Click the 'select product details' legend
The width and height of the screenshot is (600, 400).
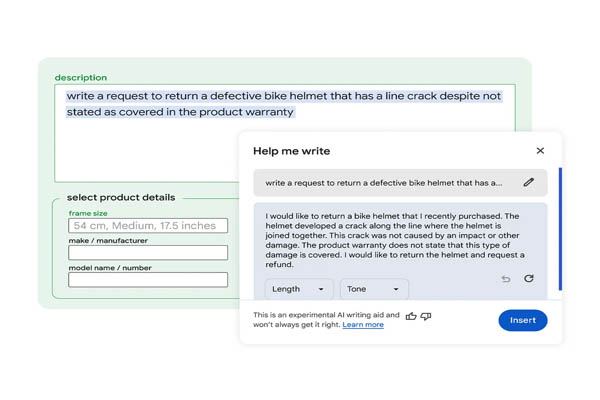tap(121, 198)
